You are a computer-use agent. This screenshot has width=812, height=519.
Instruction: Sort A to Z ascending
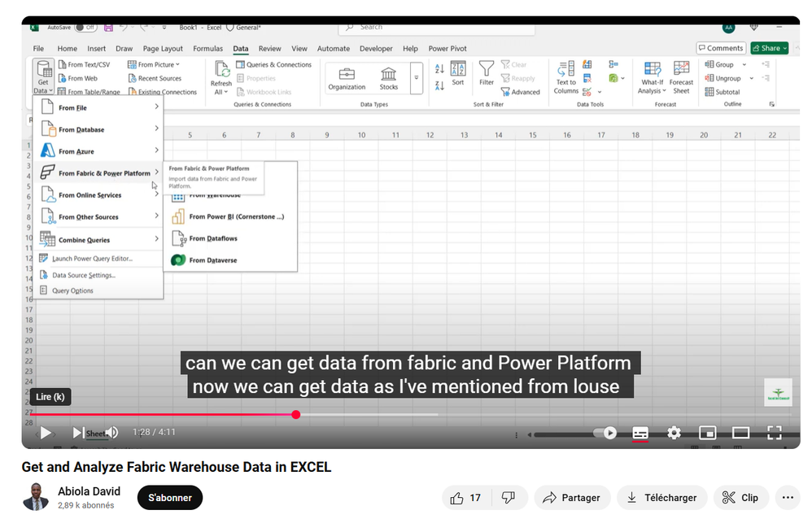point(439,68)
